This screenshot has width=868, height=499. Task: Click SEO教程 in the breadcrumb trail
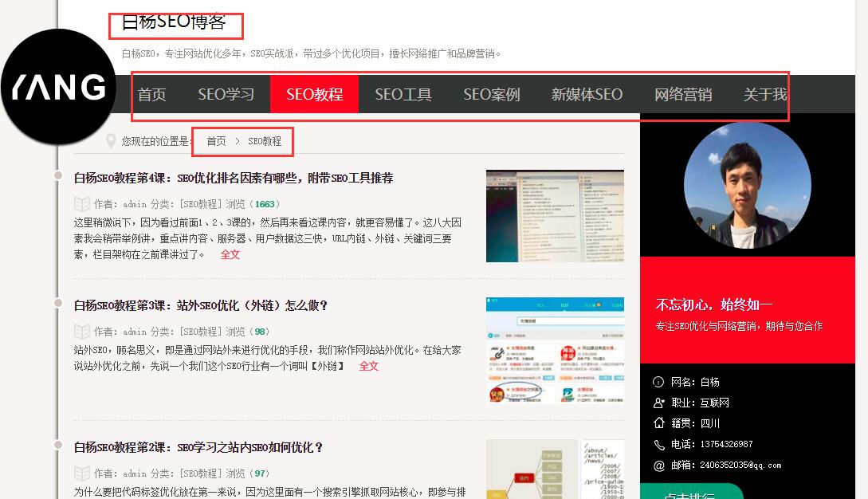pos(264,141)
